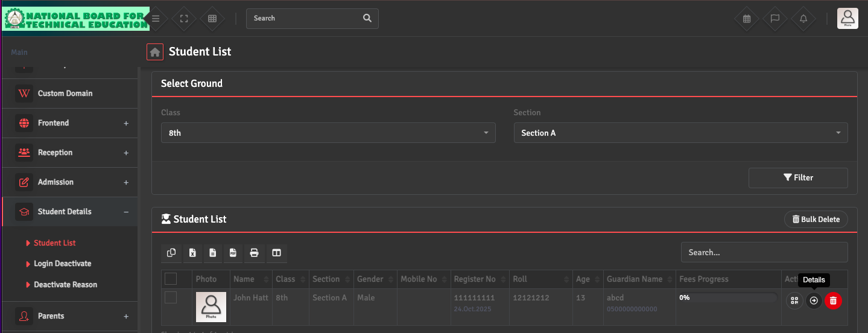The height and width of the screenshot is (333, 868).
Task: Open notifications bell icon
Action: click(x=803, y=19)
